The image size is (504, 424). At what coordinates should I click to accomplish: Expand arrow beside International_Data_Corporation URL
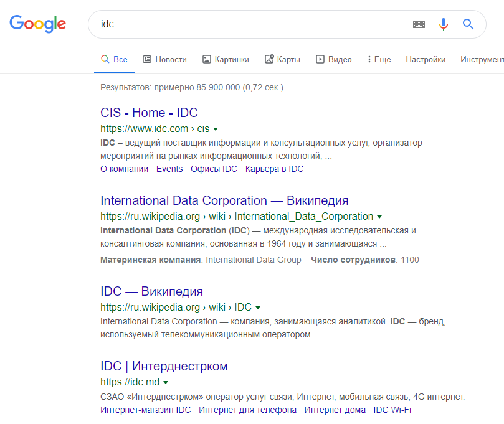click(379, 217)
